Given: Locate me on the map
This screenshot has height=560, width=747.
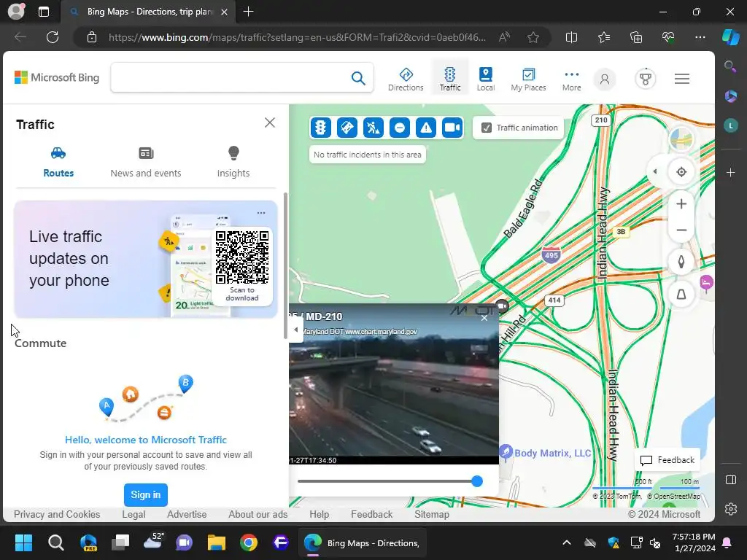Looking at the screenshot, I should coord(681,172).
